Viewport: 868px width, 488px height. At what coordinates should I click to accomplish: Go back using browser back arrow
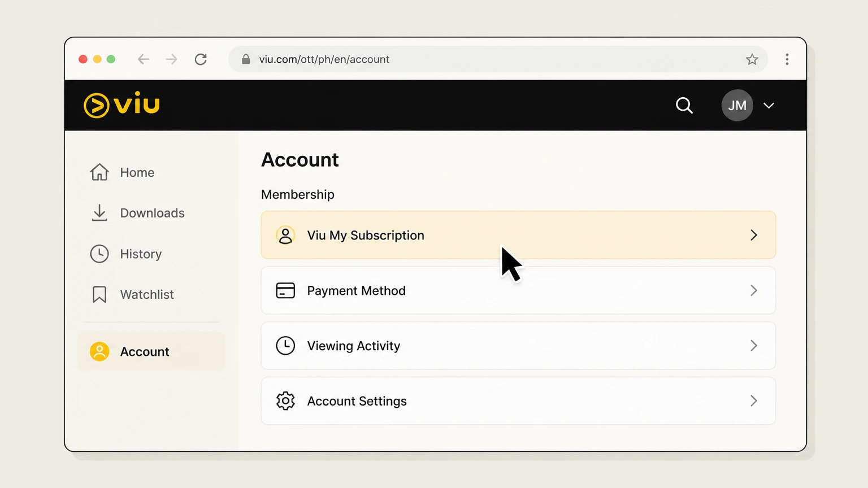(144, 59)
